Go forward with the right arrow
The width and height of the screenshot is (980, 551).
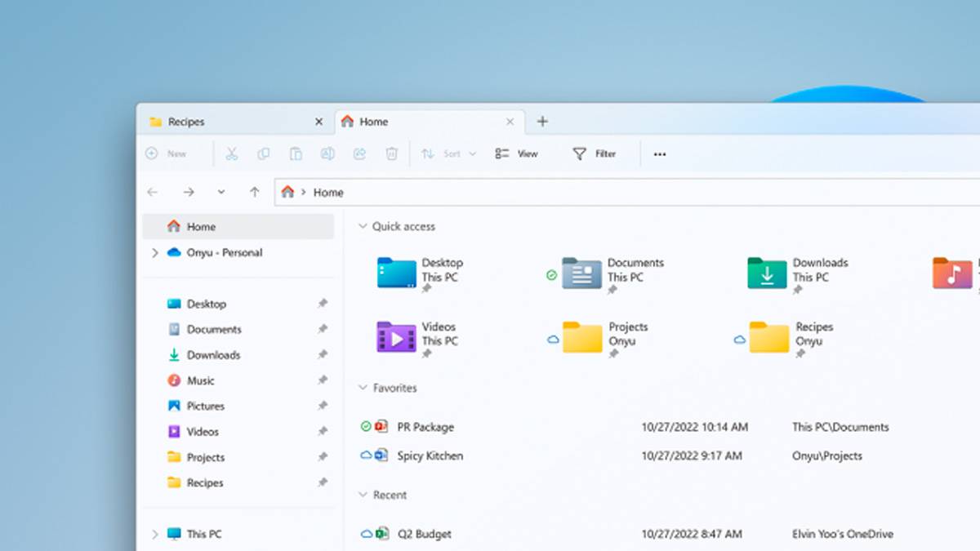189,192
